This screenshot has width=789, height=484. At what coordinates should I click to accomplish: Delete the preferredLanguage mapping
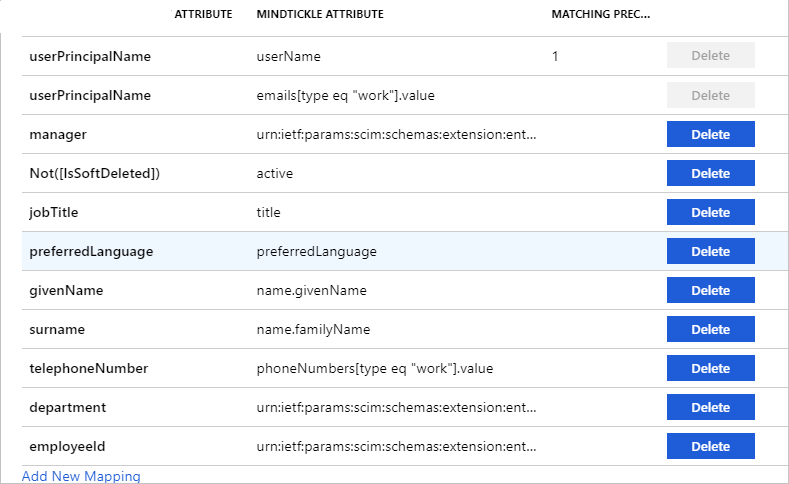coord(710,251)
